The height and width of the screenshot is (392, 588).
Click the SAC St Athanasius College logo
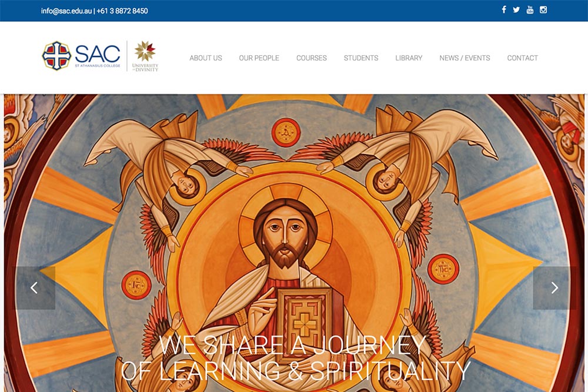[81, 55]
